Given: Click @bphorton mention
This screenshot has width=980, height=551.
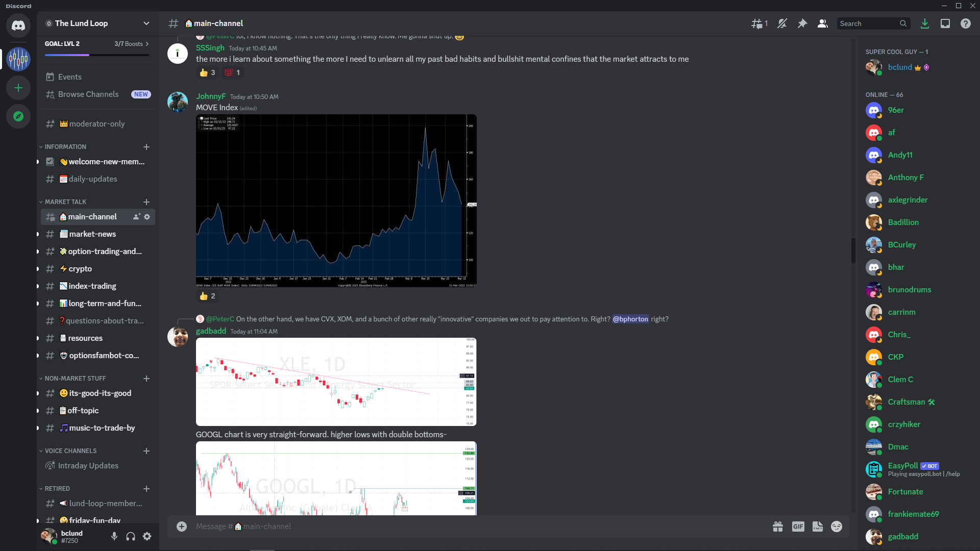Looking at the screenshot, I should click(630, 319).
